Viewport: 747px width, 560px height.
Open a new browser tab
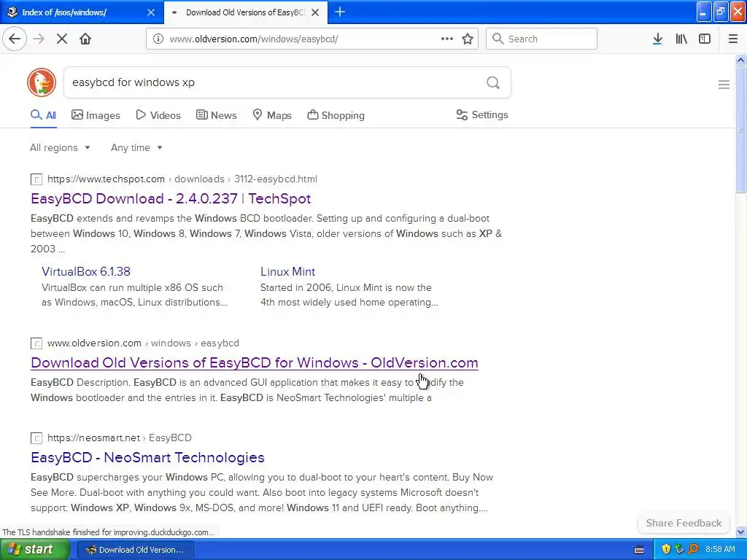click(340, 12)
